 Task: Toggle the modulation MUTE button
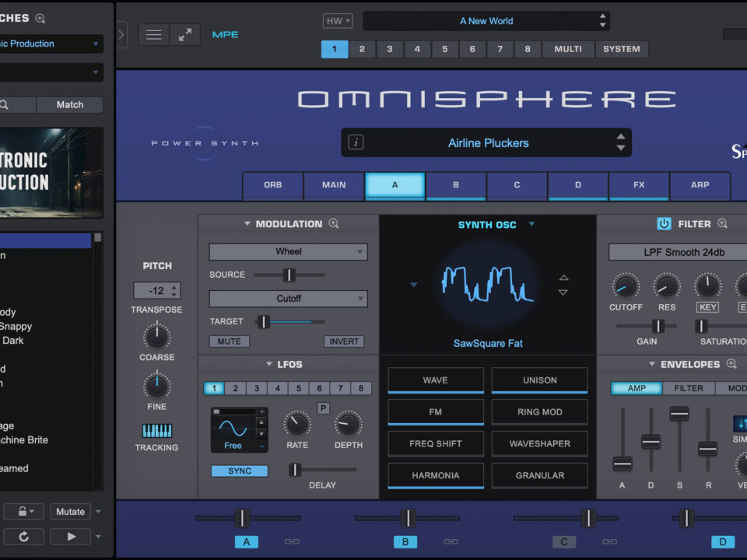tap(230, 341)
